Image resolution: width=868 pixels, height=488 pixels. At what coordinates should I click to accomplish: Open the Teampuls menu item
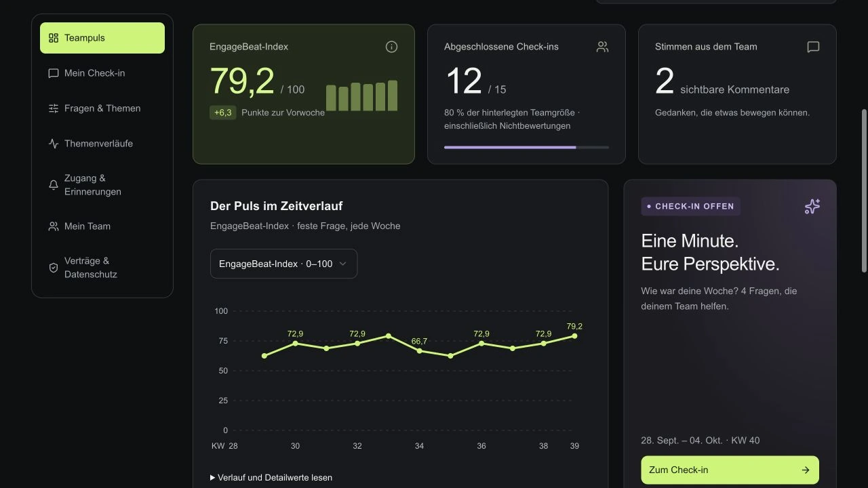(102, 38)
